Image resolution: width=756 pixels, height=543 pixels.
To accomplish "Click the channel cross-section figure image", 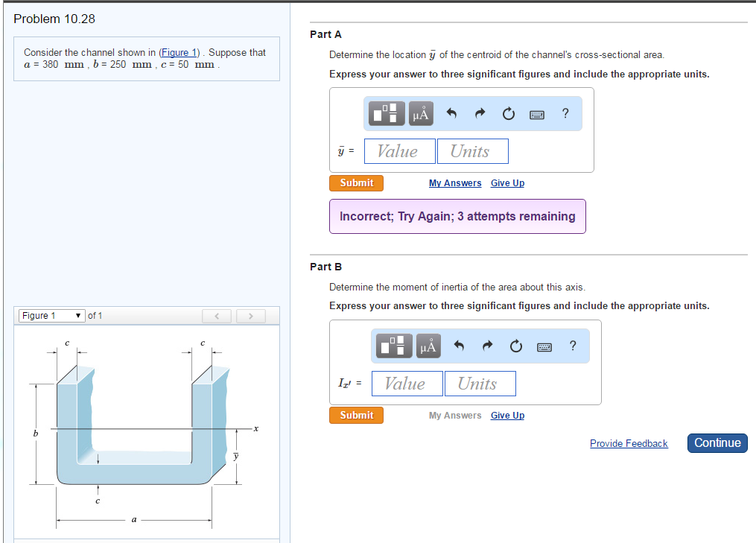I will 146,431.
